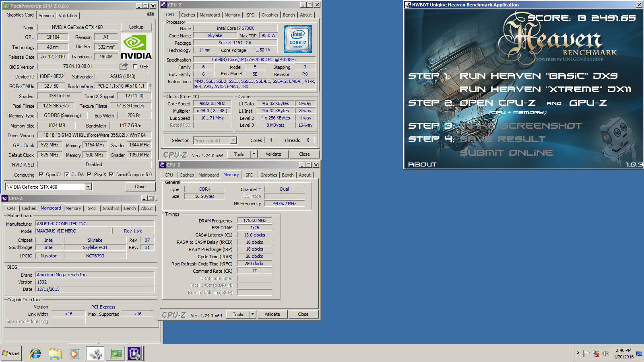This screenshot has width=644, height=362.
Task: Click the Lookup button in GPU-Z
Action: point(136,27)
